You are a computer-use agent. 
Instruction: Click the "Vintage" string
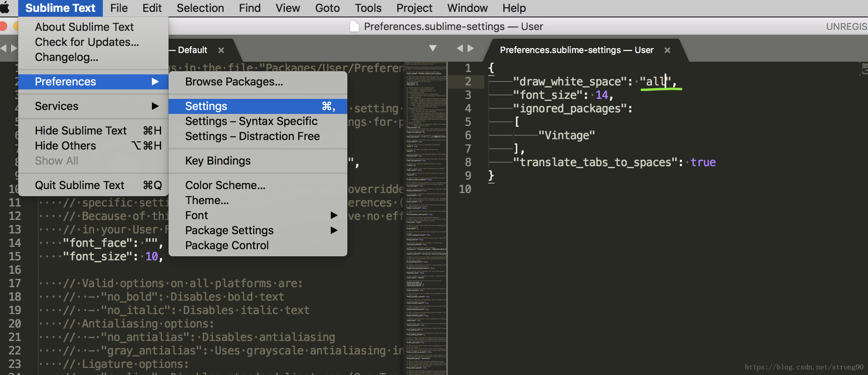pos(567,135)
